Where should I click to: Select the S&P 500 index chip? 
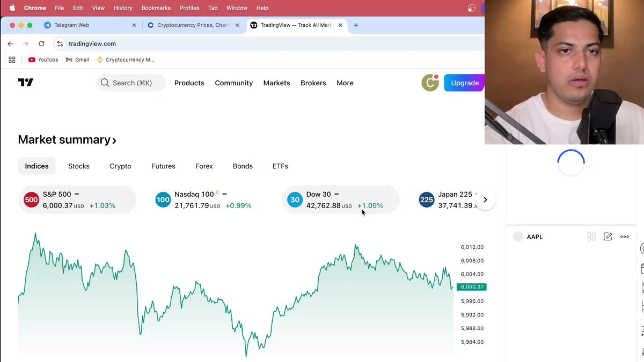[x=77, y=200]
